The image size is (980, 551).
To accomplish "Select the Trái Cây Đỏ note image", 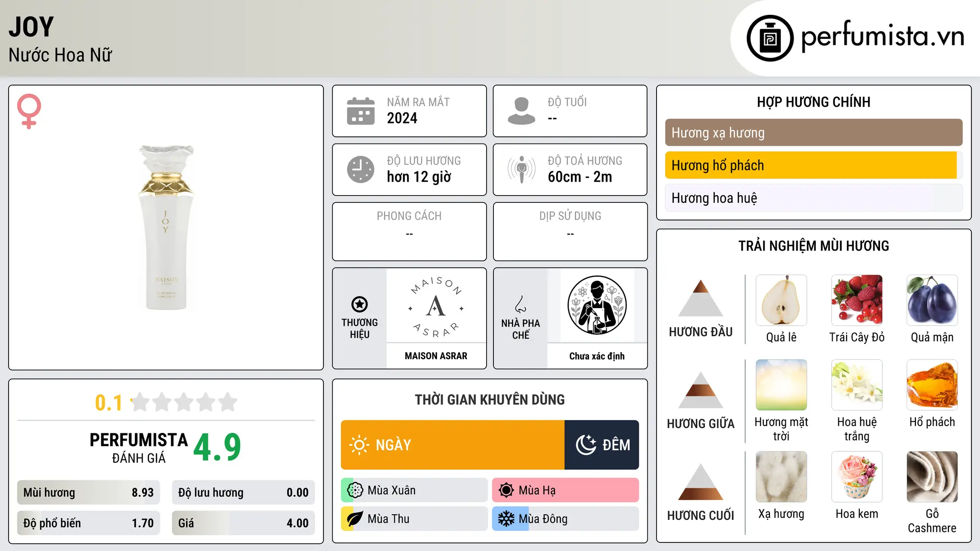I will click(x=857, y=300).
